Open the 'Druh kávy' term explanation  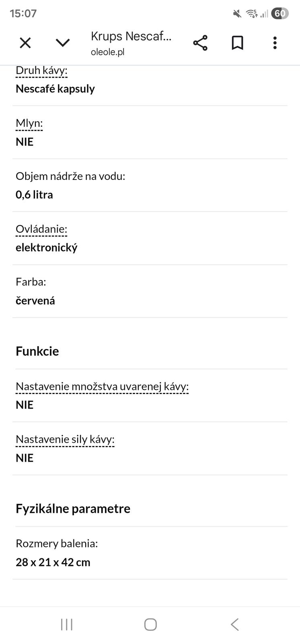[x=41, y=70]
